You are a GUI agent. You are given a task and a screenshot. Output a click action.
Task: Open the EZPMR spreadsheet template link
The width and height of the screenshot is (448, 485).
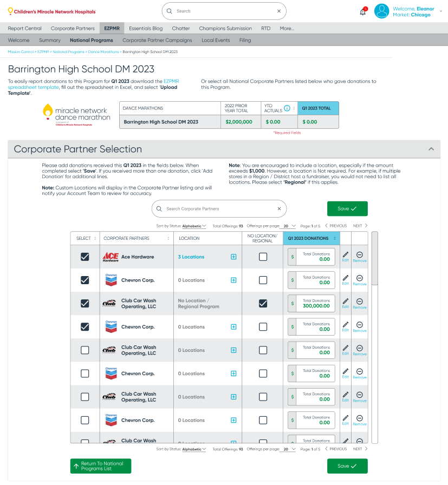93,84
